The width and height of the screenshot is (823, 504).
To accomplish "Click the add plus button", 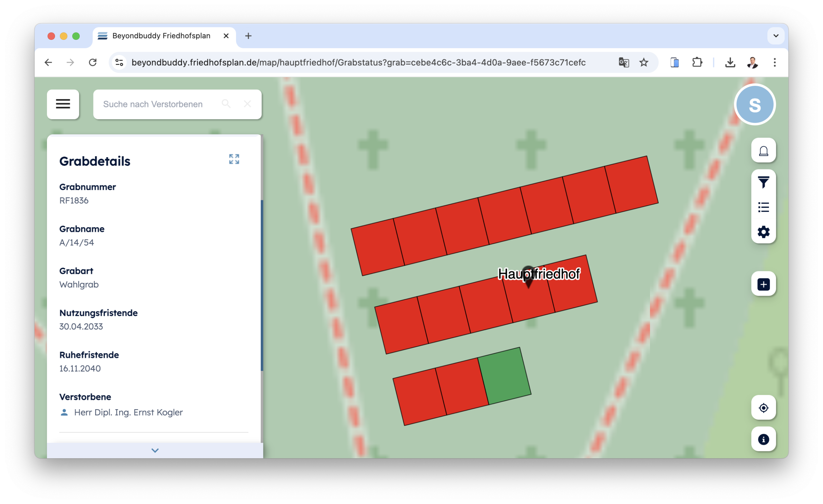I will pos(763,284).
